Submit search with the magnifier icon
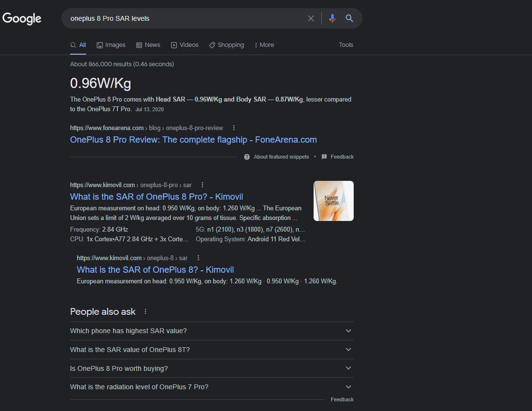The height and width of the screenshot is (411, 532). click(349, 18)
